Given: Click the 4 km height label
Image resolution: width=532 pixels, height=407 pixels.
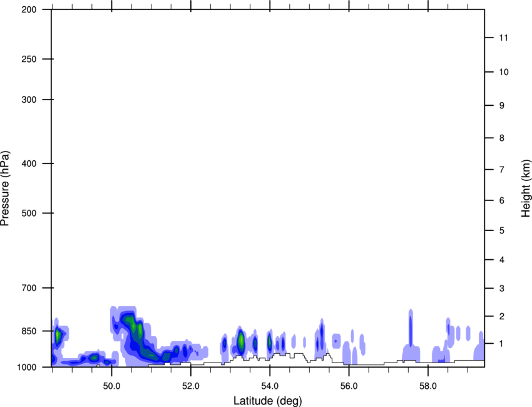Looking at the screenshot, I should 501,260.
